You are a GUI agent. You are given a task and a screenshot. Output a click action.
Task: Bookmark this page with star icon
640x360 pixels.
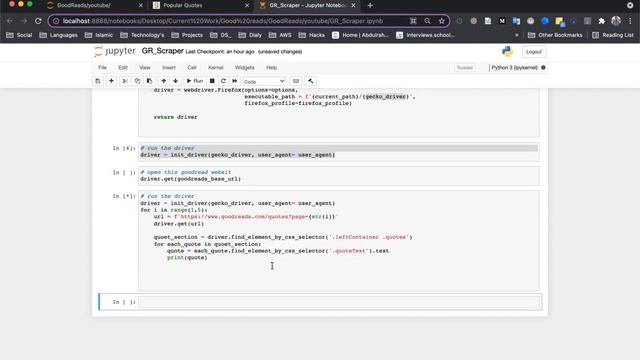441,21
